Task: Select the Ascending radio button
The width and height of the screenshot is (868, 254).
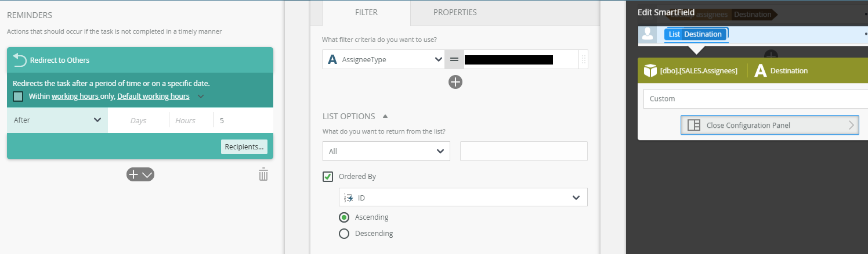Action: [344, 217]
